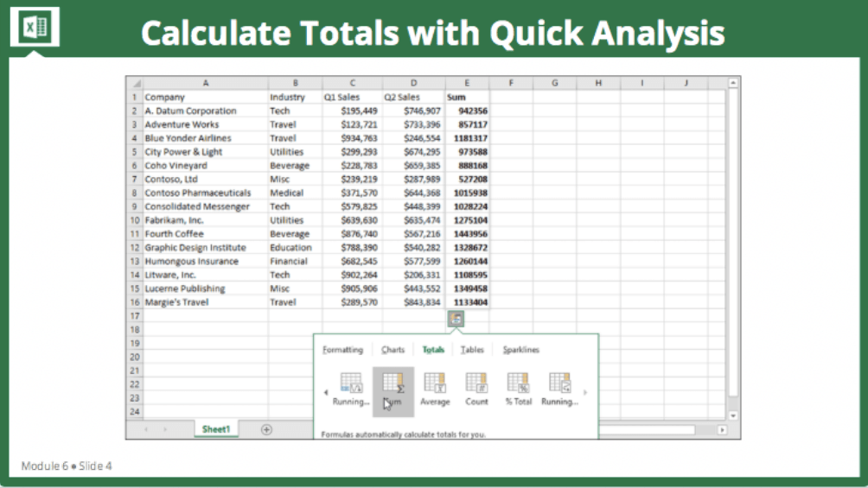This screenshot has width=868, height=488.
Task: Select column D header
Action: (413, 83)
